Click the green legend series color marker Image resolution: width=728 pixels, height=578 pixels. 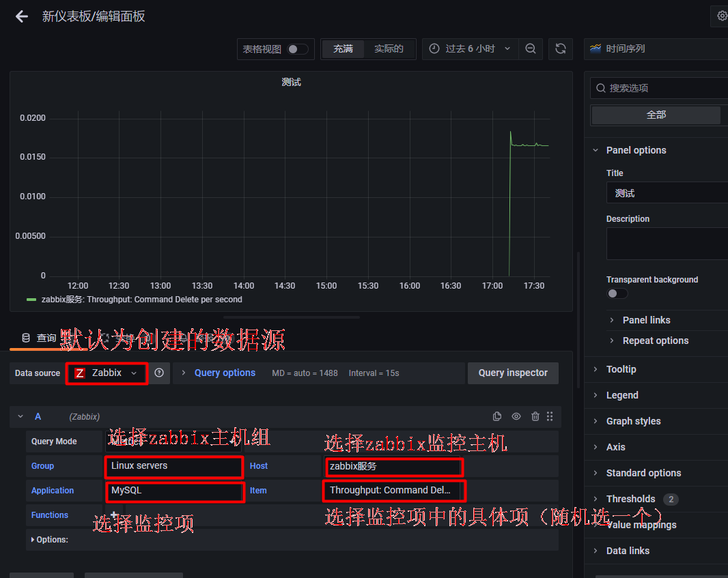coord(31,300)
